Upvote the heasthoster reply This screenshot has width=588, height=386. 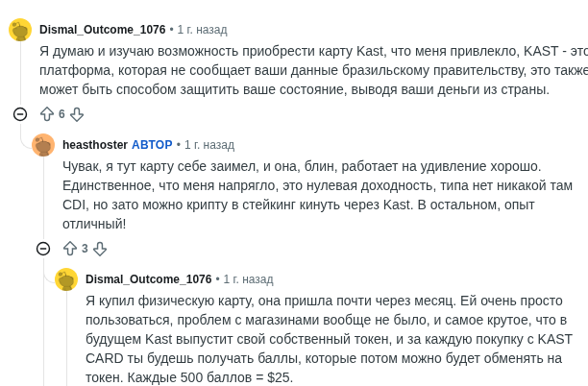pyautogui.click(x=69, y=249)
